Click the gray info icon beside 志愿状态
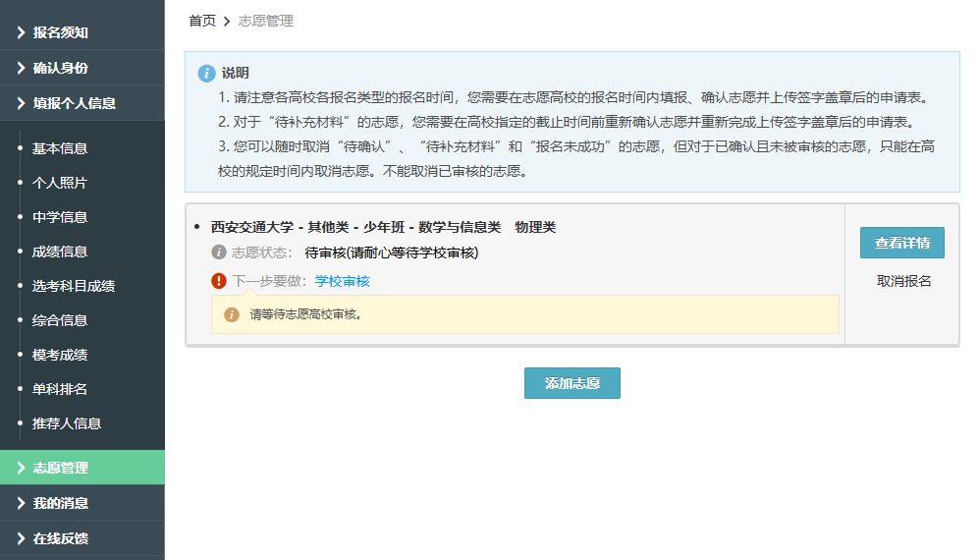980x560 pixels. pyautogui.click(x=219, y=252)
